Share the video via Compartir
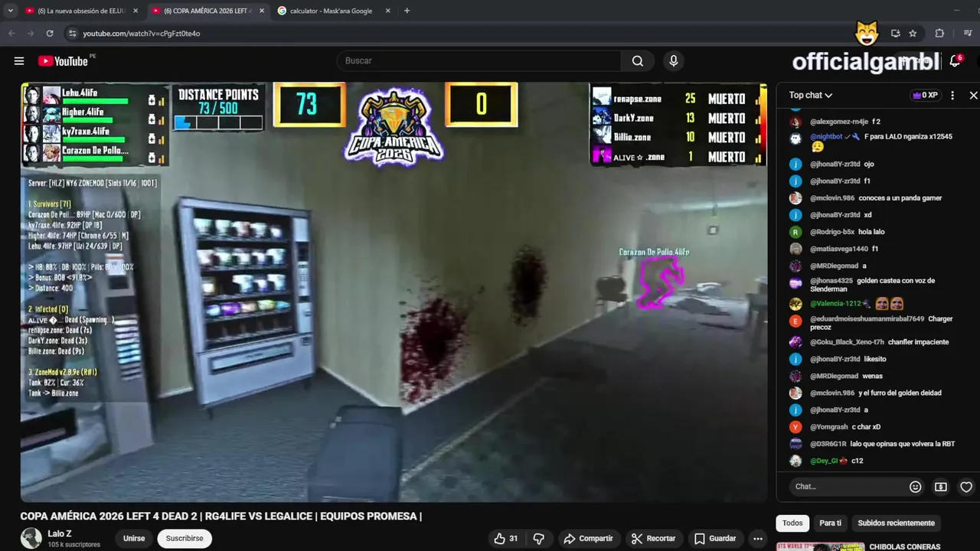This screenshot has width=980, height=551. click(588, 539)
